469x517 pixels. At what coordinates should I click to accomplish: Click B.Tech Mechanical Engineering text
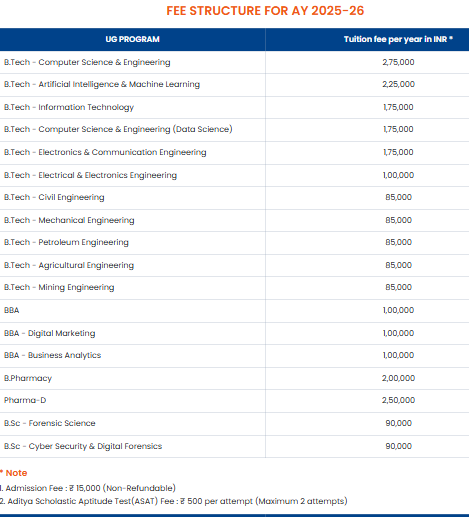coord(69,220)
